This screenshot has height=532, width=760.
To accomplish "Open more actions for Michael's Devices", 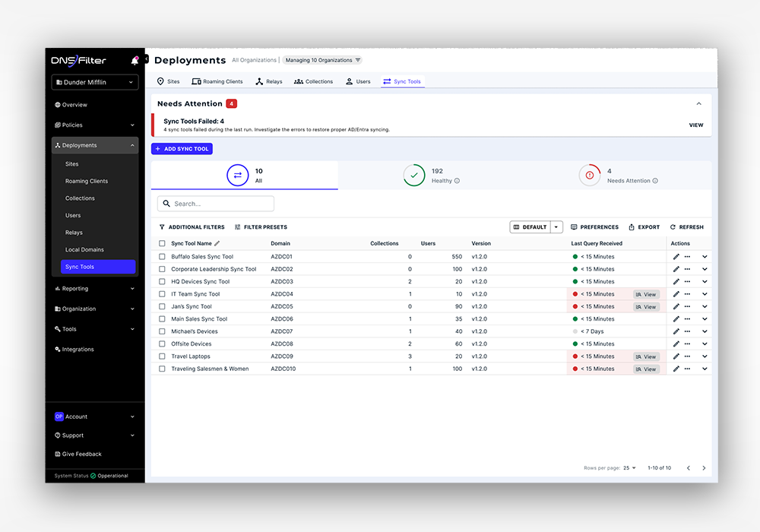I will tap(687, 331).
